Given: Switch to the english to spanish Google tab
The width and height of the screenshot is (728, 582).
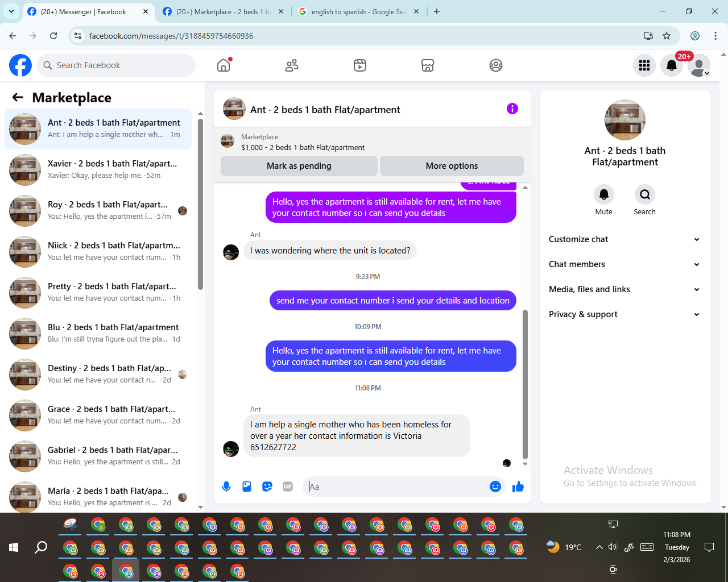Looking at the screenshot, I should [x=358, y=11].
